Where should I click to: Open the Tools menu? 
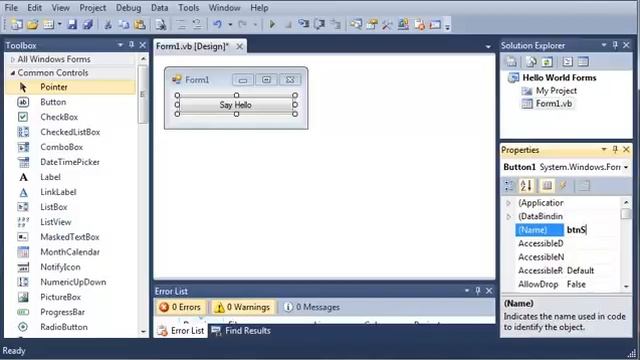(189, 7)
